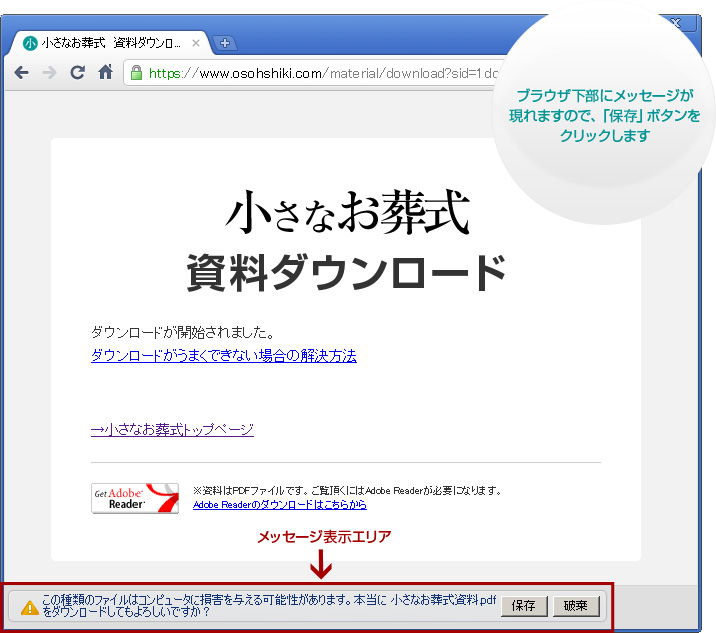The width and height of the screenshot is (716, 633).
Task: Click the ダウンロードが開始されました。 text
Action: click(x=183, y=332)
